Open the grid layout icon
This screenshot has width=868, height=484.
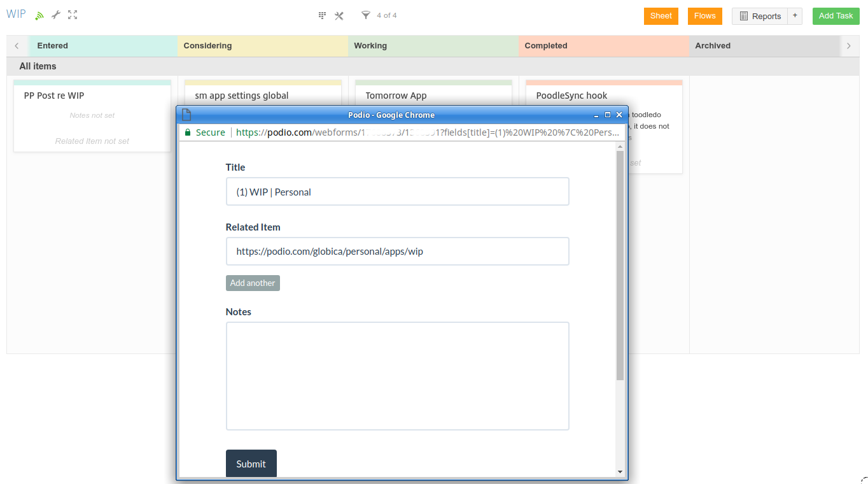tap(322, 15)
